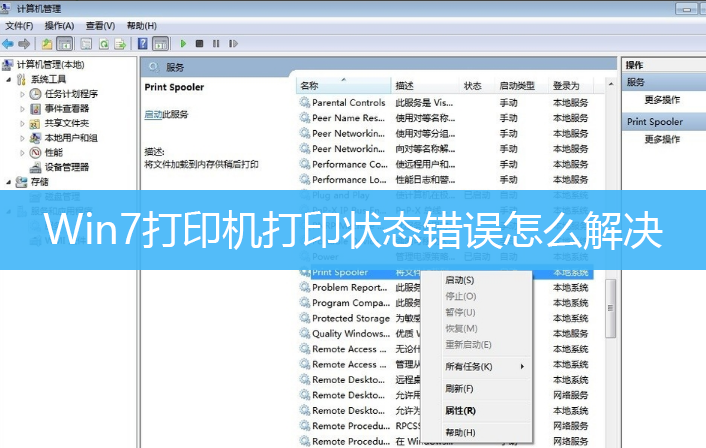Toggle the show/hide console tree icon
The width and height of the screenshot is (706, 448).
coord(65,44)
